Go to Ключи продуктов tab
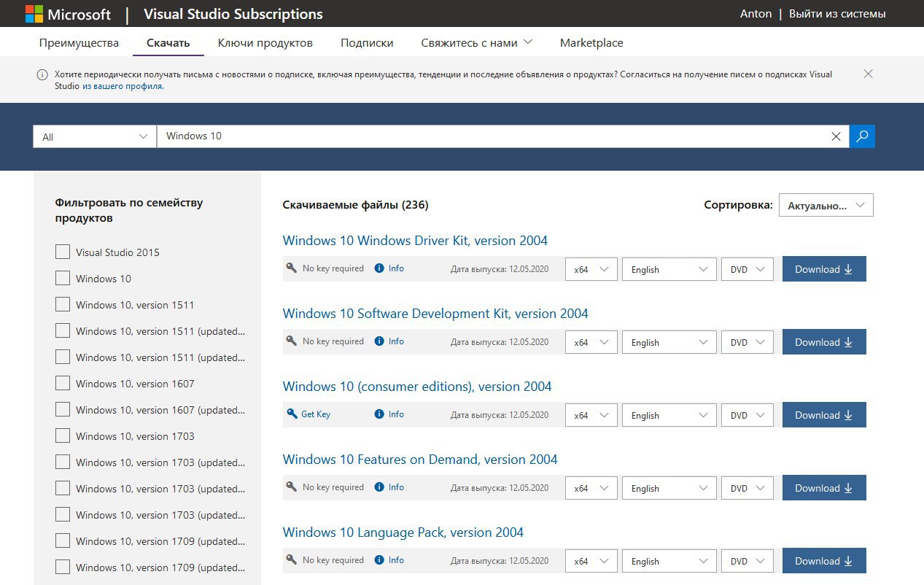924x585 pixels. (265, 42)
